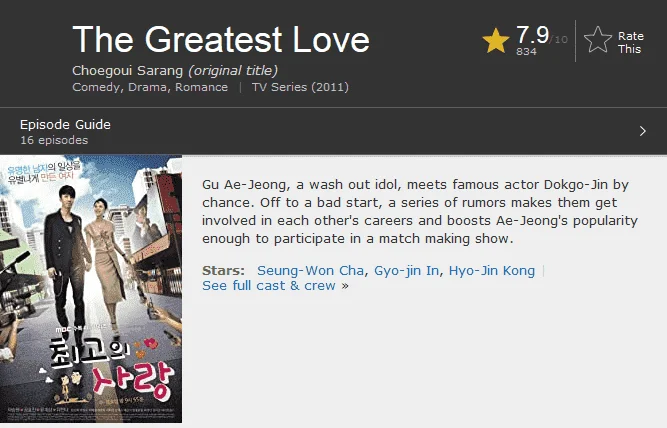Image resolution: width=667 pixels, height=428 pixels.
Task: Click The Greatest Love poster thumbnail
Action: pos(91,289)
